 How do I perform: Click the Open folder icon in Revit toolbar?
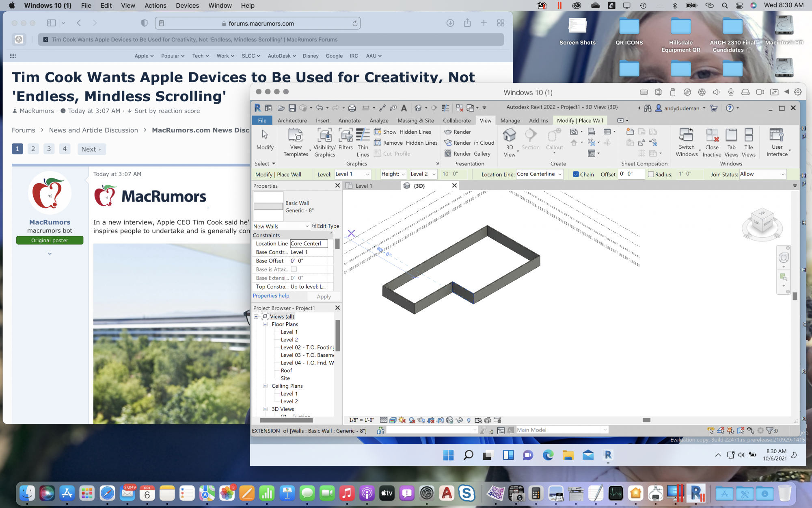(281, 108)
